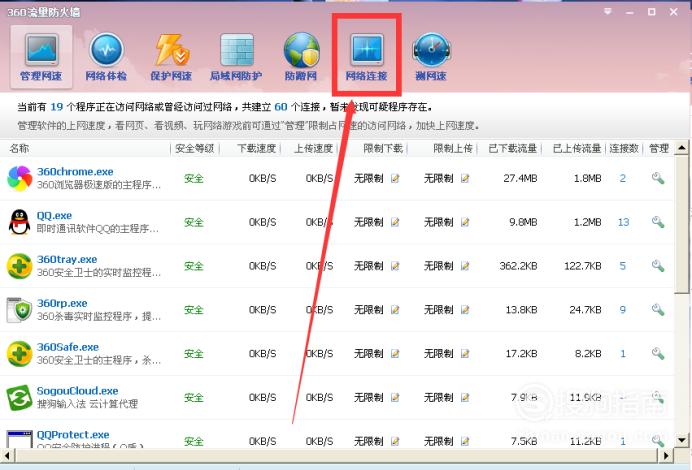This screenshot has width=692, height=470.
Task: View the 13 connections of QQ.exe
Action: [x=623, y=222]
